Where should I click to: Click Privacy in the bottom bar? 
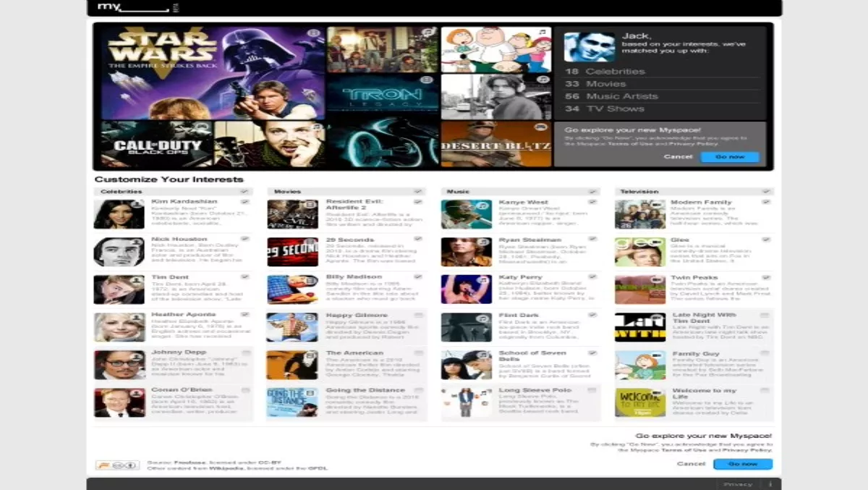(x=738, y=483)
